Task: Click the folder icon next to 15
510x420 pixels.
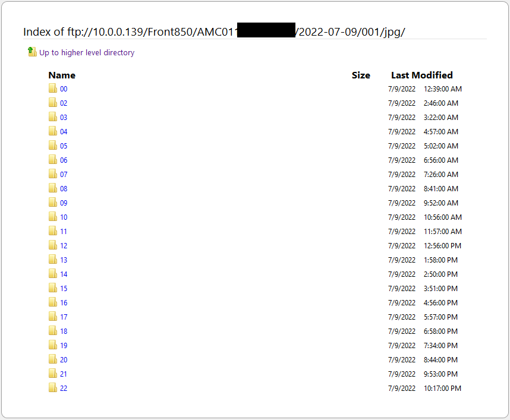Action: tap(53, 288)
